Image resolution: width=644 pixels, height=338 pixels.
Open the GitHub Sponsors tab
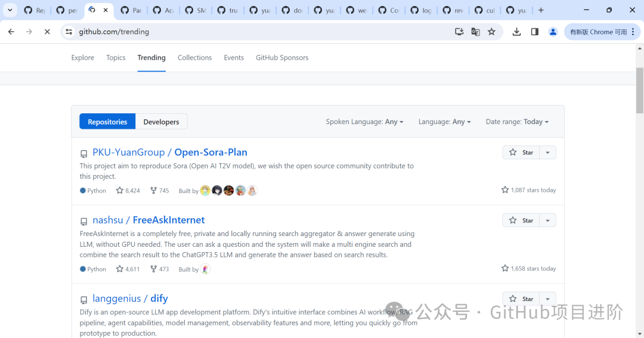282,57
